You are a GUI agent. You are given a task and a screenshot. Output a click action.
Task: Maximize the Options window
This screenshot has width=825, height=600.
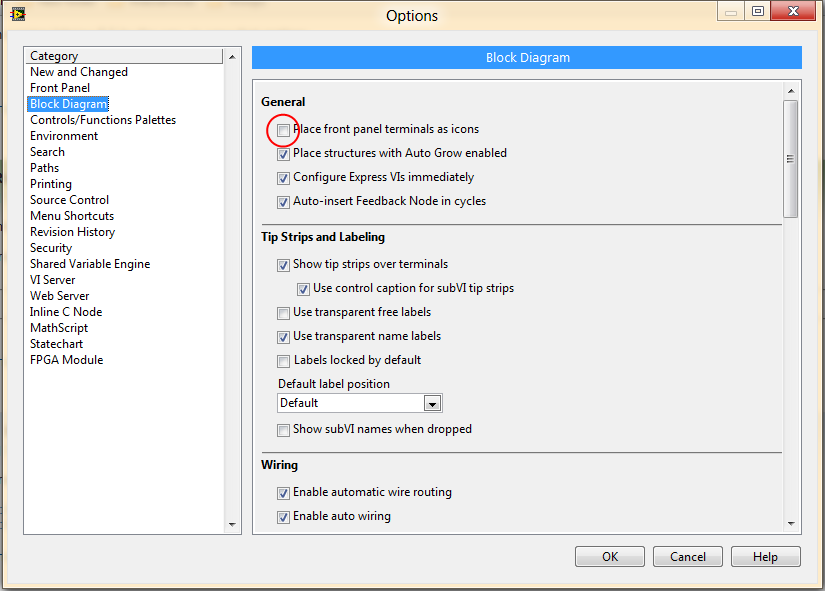[758, 11]
